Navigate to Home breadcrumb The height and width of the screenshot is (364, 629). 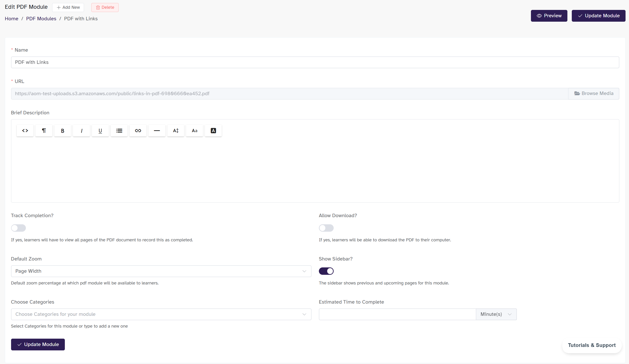(x=12, y=19)
